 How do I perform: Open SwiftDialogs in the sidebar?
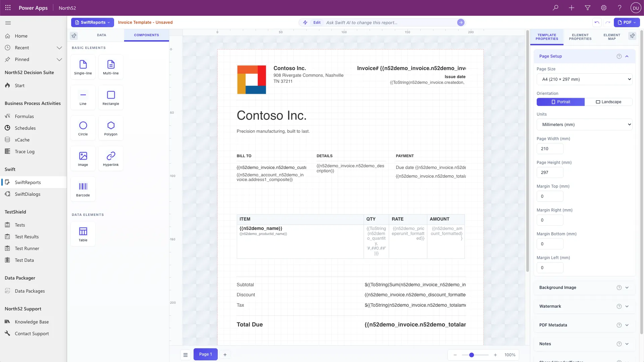(x=28, y=194)
